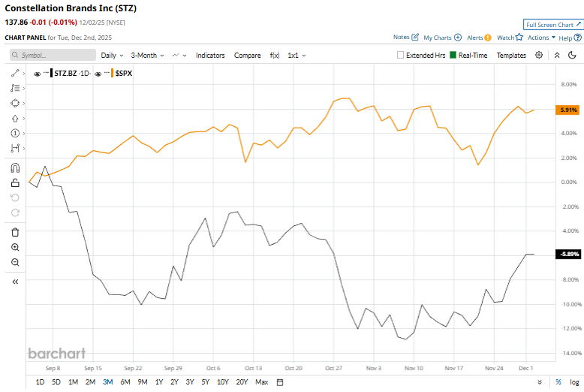Open the Indicators menu
The width and height of the screenshot is (584, 392).
[210, 55]
